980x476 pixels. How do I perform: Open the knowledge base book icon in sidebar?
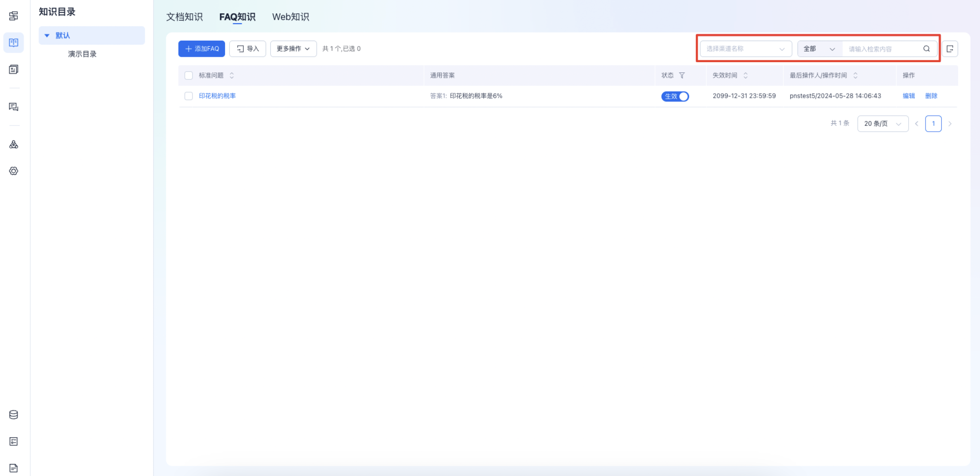[14, 42]
